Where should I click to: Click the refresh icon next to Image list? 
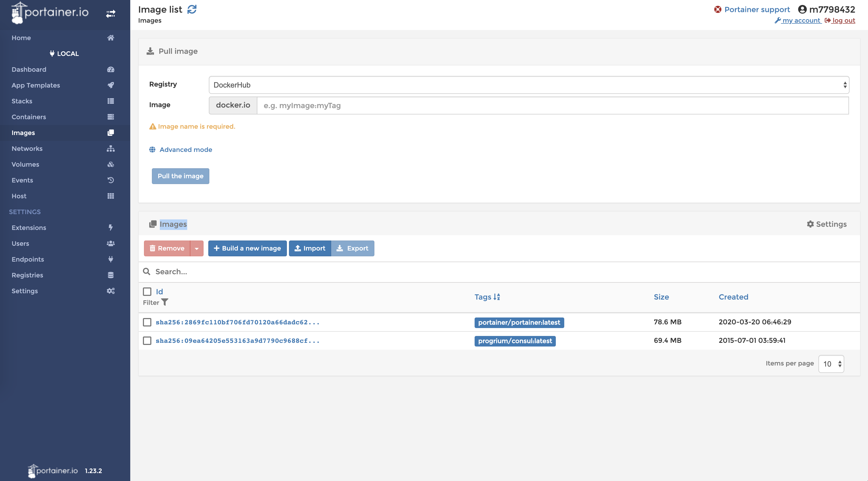click(x=192, y=9)
